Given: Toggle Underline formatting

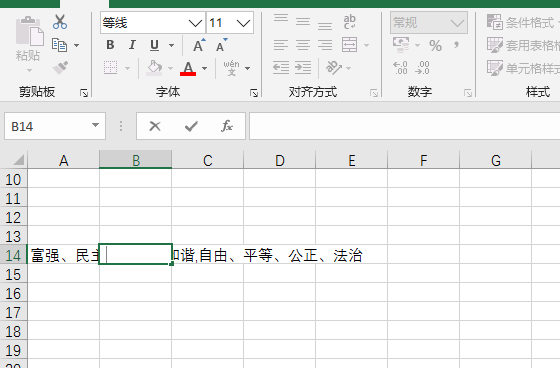Looking at the screenshot, I should [154, 45].
